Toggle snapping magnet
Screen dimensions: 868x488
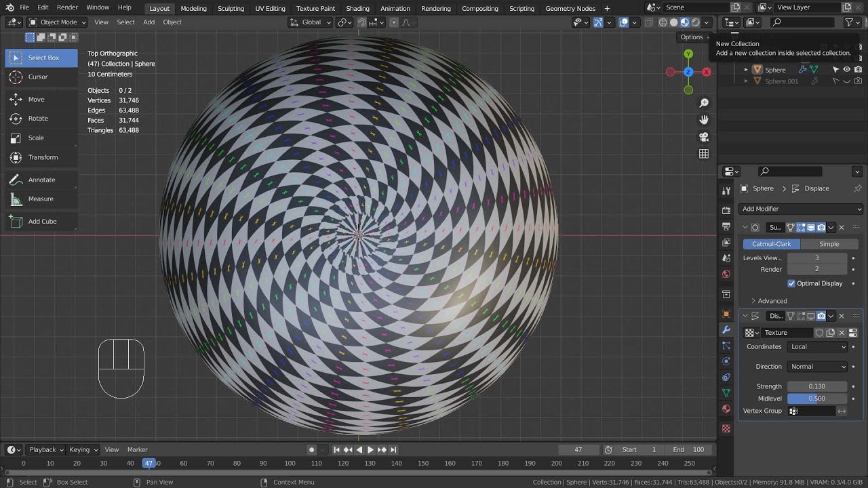coord(362,22)
